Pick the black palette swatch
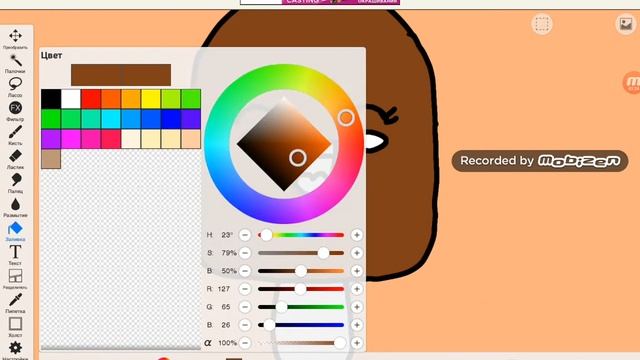 51,99
